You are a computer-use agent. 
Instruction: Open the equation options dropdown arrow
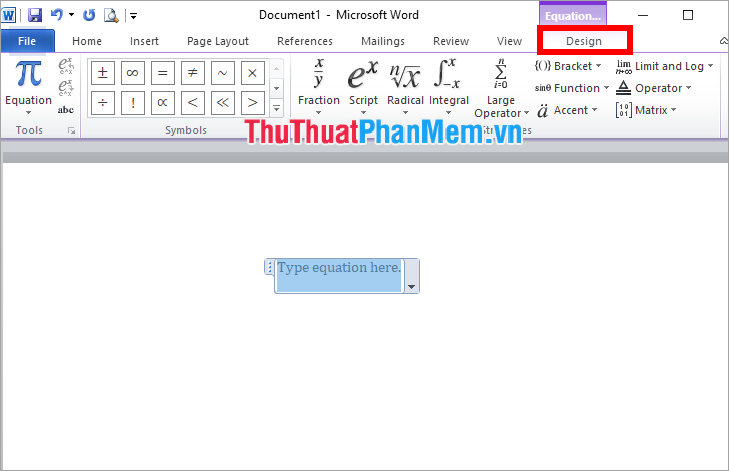tap(411, 286)
